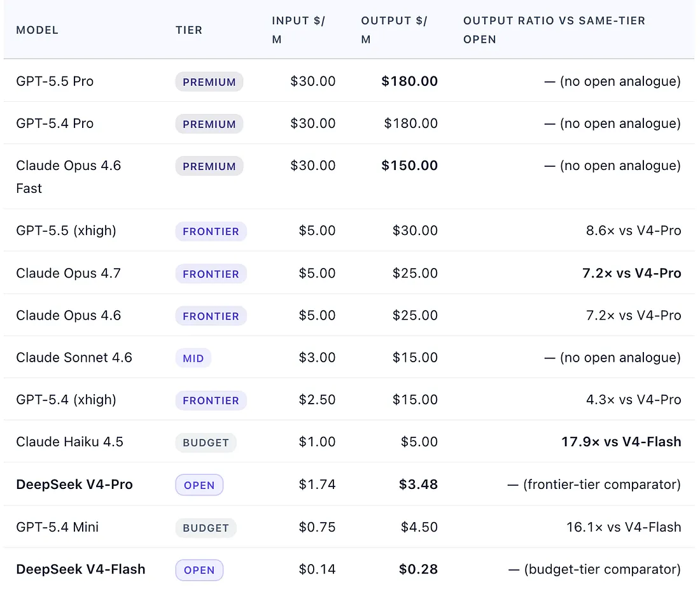Image resolution: width=700 pixels, height=594 pixels.
Task: Click the OPEN badge for DeepSeek V4-Pro
Action: (x=199, y=485)
